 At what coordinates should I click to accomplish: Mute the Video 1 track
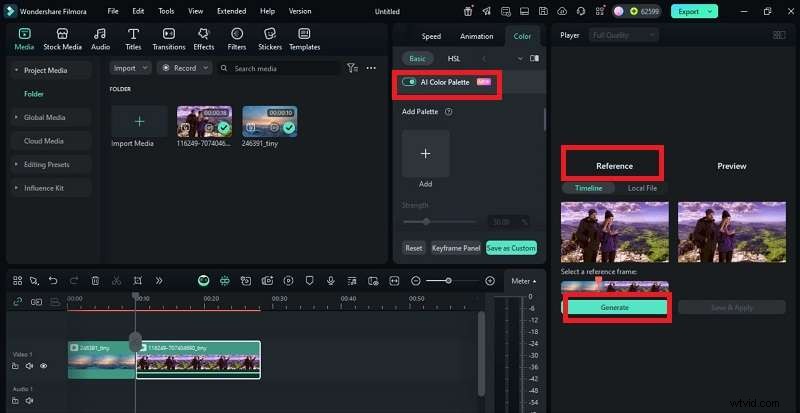30,366
